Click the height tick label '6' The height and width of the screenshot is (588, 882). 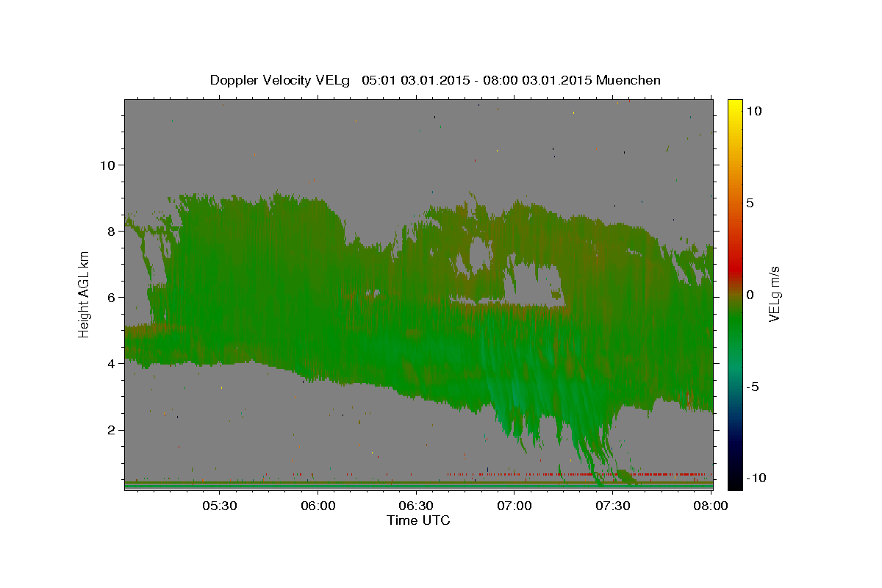coord(111,297)
